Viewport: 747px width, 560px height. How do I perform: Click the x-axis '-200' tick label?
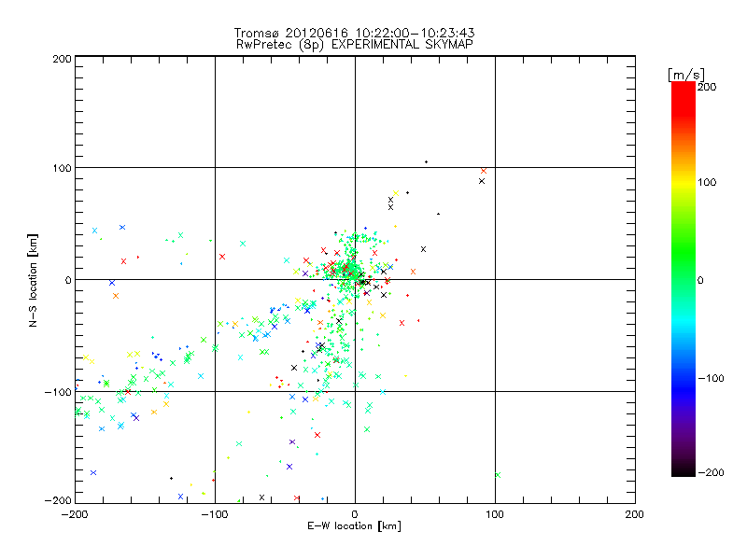coord(76,514)
